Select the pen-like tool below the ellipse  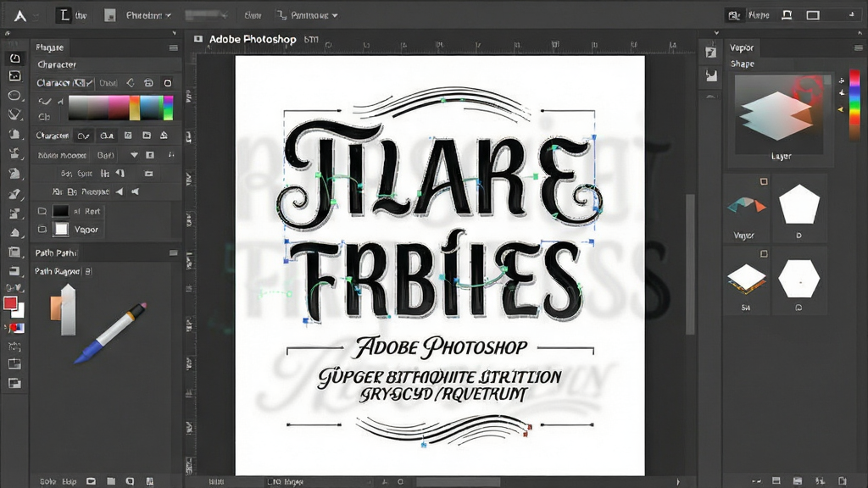pyautogui.click(x=15, y=114)
